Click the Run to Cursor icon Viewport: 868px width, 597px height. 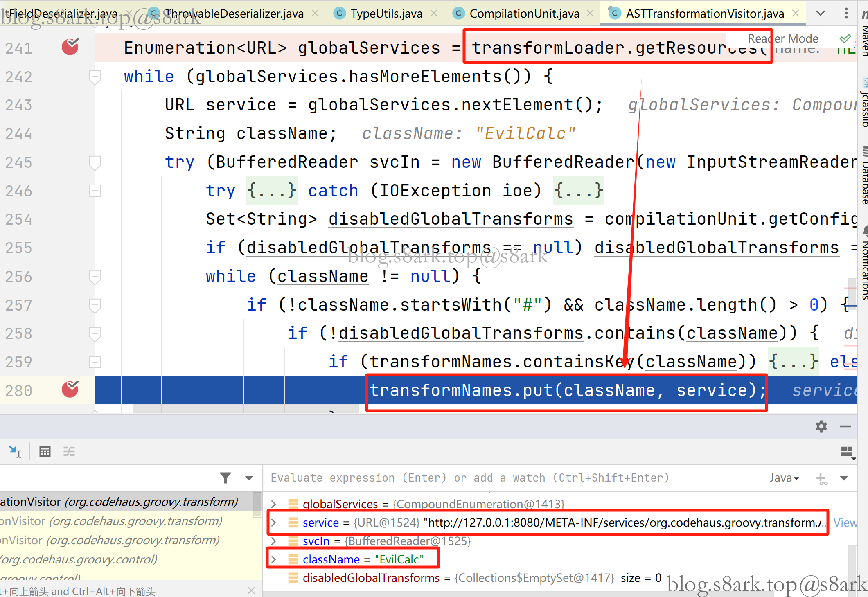click(x=15, y=452)
